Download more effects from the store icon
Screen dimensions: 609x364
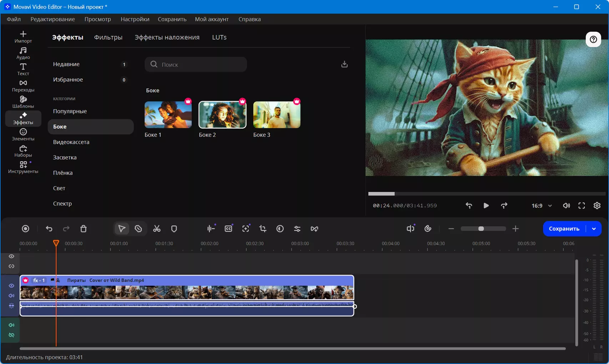point(344,64)
